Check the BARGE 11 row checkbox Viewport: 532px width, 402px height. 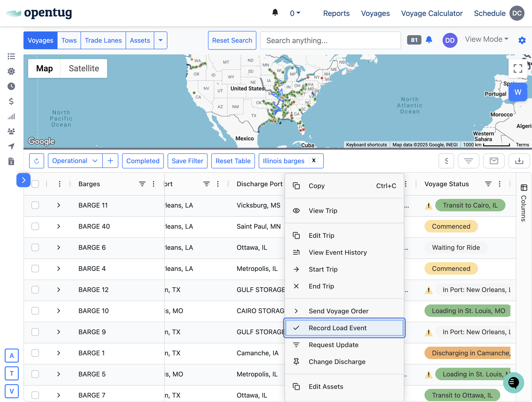click(35, 205)
